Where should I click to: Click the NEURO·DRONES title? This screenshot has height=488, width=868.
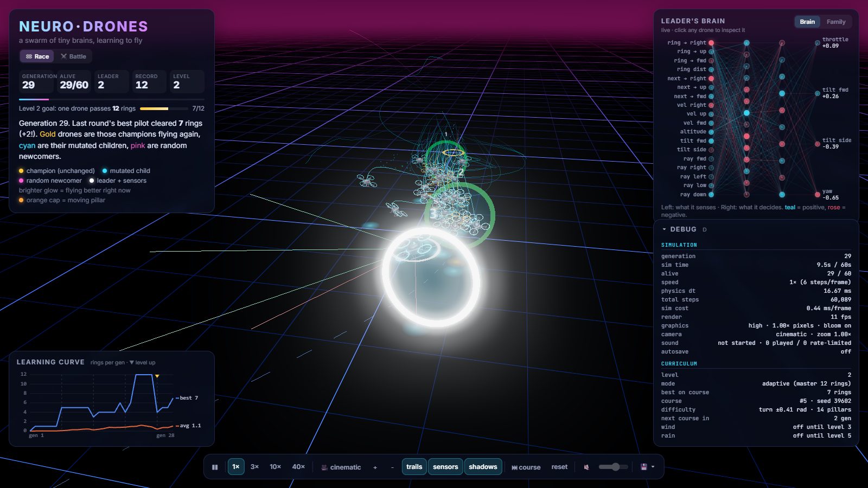point(84,26)
